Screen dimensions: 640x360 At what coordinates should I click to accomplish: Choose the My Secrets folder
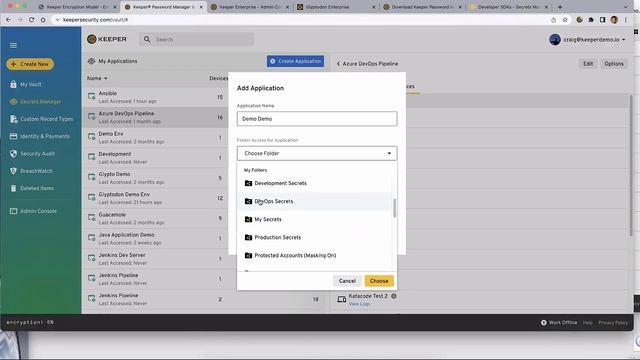pyautogui.click(x=315, y=219)
